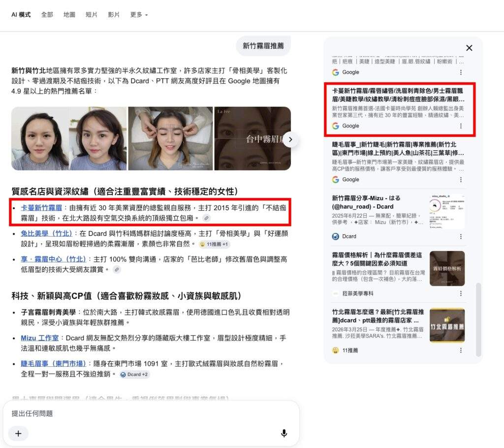Click the 11推薦 +1 source chip

214,244
